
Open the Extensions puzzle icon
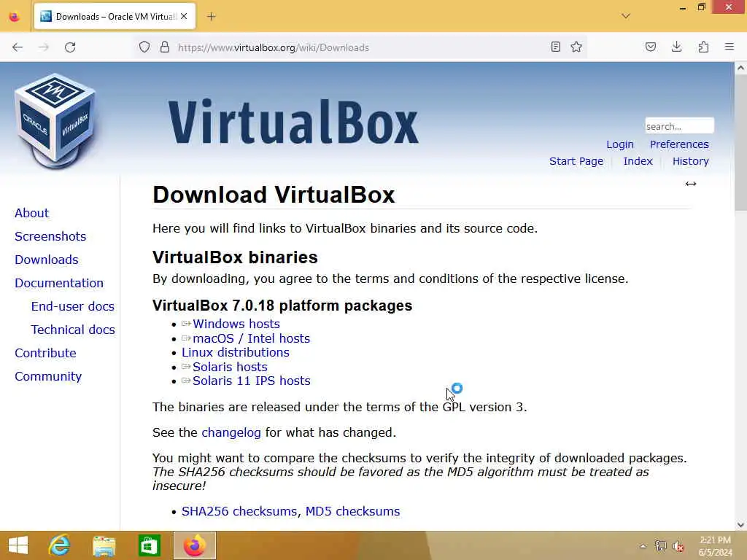(x=704, y=47)
